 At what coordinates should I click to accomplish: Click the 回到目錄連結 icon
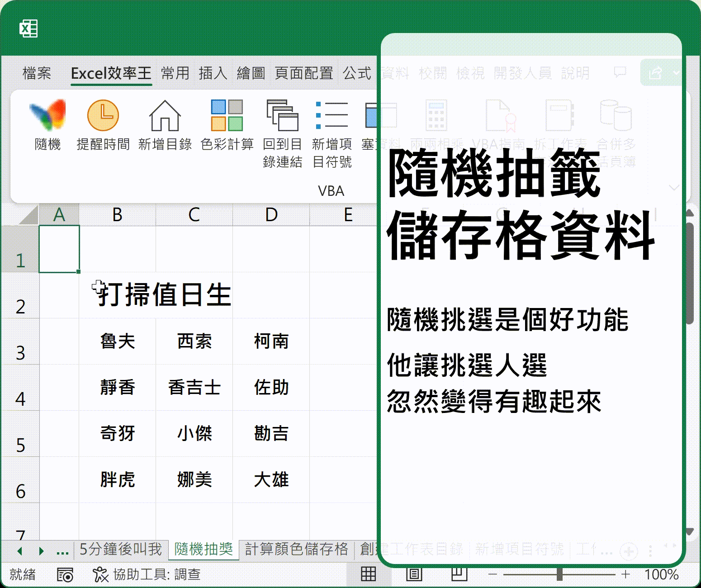[x=282, y=116]
